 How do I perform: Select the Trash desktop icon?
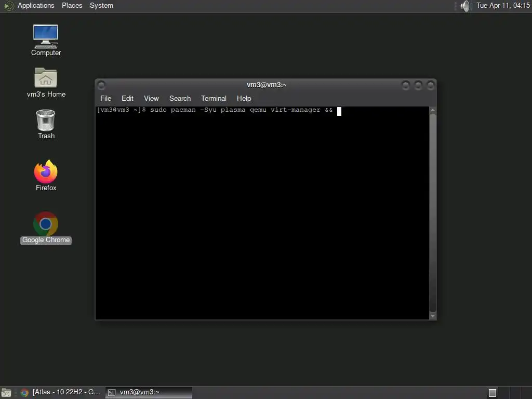coord(46,124)
